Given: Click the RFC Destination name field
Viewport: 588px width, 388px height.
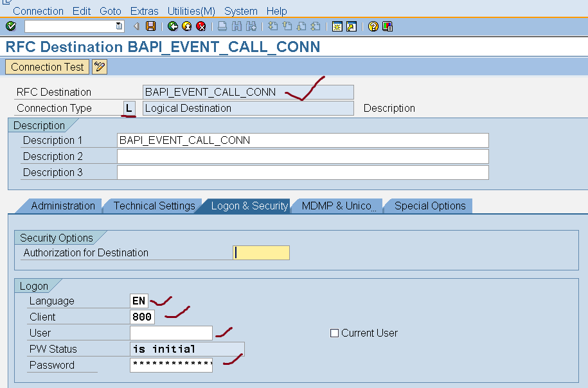Looking at the screenshot, I should pyautogui.click(x=248, y=92).
